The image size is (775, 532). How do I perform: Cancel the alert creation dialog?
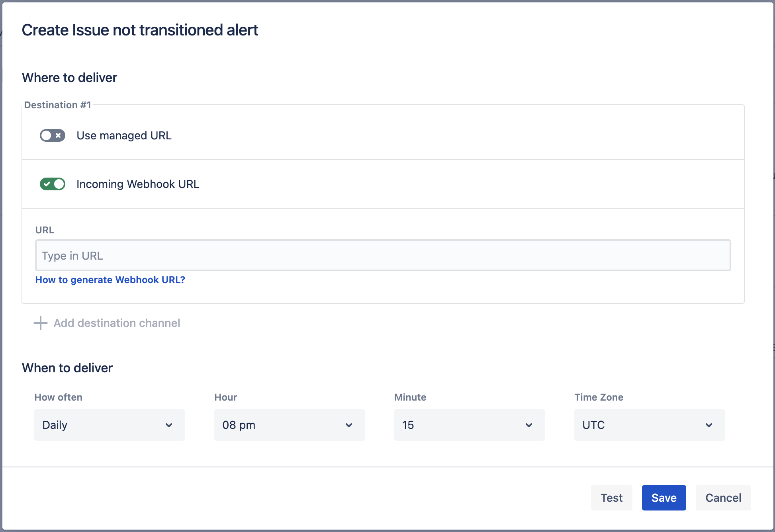pos(723,498)
